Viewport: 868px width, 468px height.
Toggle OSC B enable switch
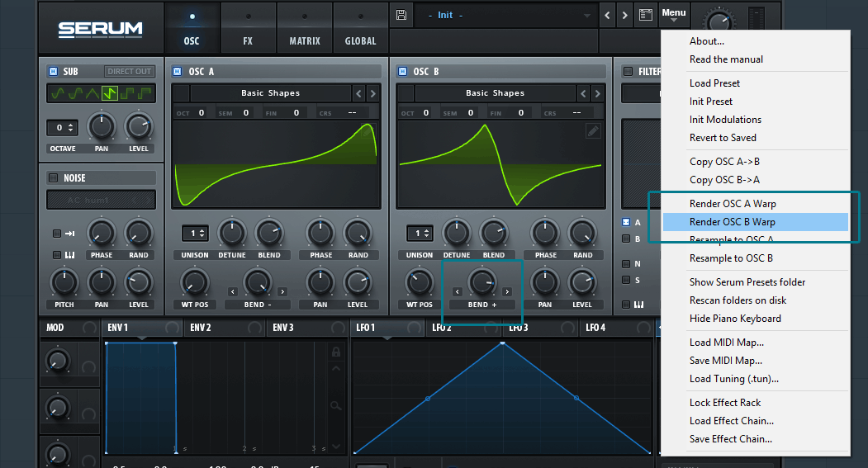[x=402, y=71]
